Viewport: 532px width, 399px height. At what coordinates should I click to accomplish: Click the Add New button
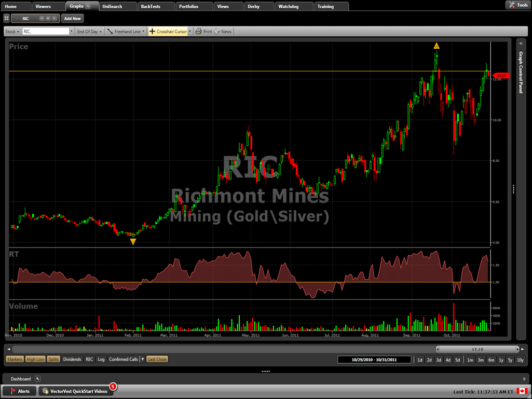point(73,18)
